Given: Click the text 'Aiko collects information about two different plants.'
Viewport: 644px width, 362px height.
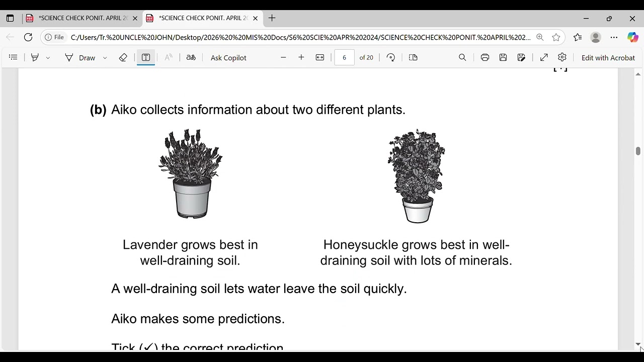Looking at the screenshot, I should tap(258, 110).
